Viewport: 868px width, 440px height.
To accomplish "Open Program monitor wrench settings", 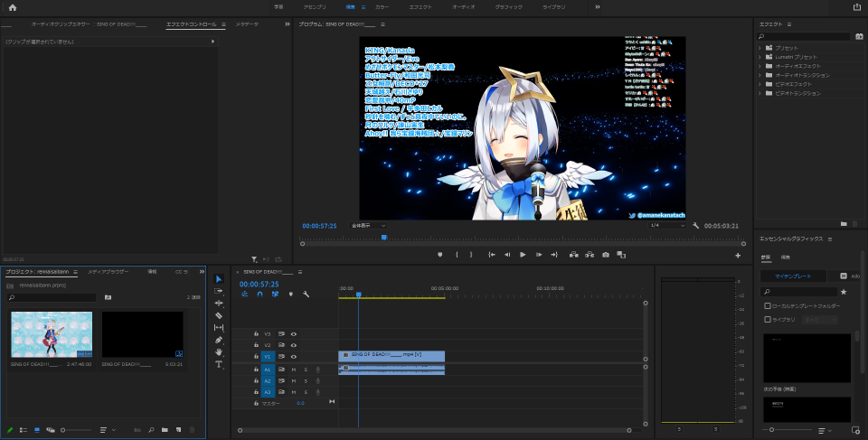I will tap(696, 226).
